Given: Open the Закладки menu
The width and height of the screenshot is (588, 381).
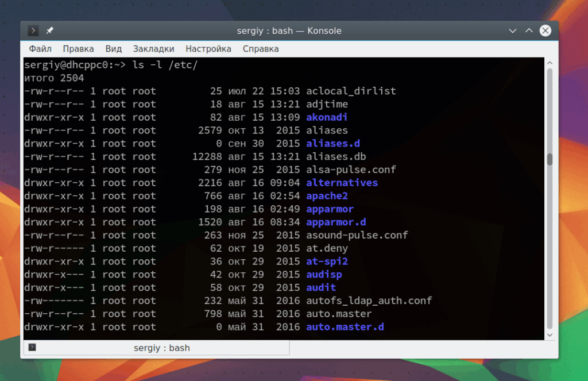Looking at the screenshot, I should pos(153,49).
